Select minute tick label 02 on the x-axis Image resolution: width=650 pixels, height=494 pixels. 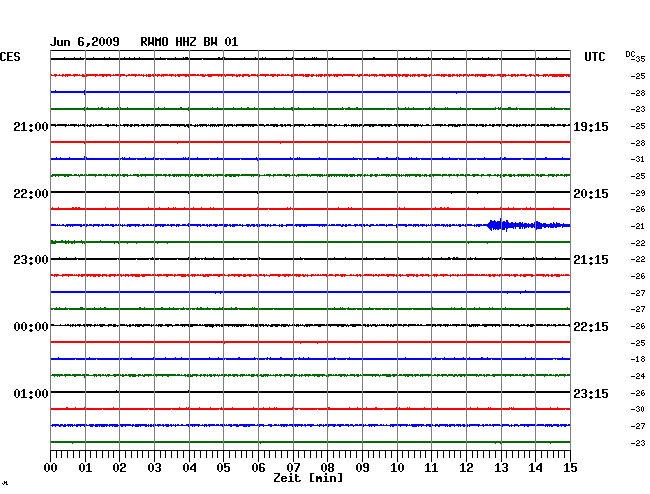[119, 468]
